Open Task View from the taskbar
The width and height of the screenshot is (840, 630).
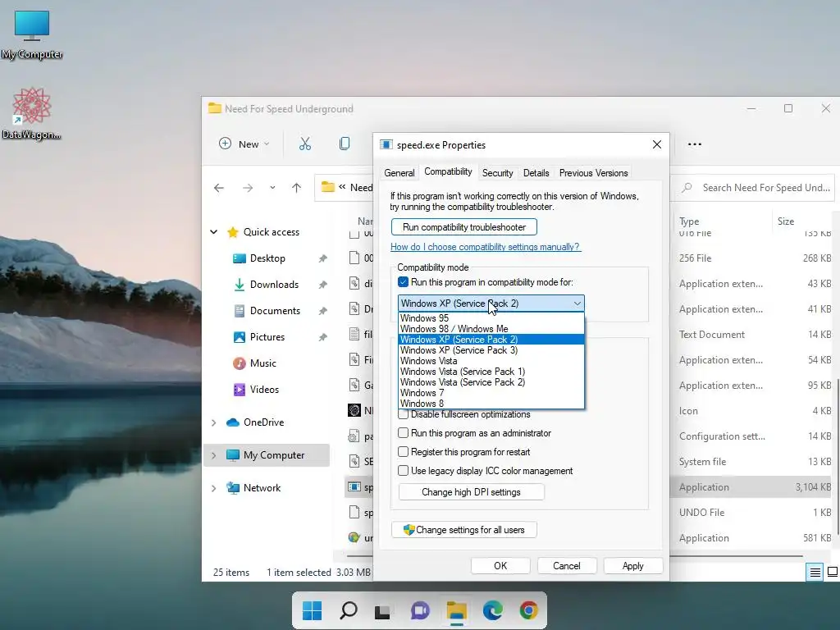382,610
